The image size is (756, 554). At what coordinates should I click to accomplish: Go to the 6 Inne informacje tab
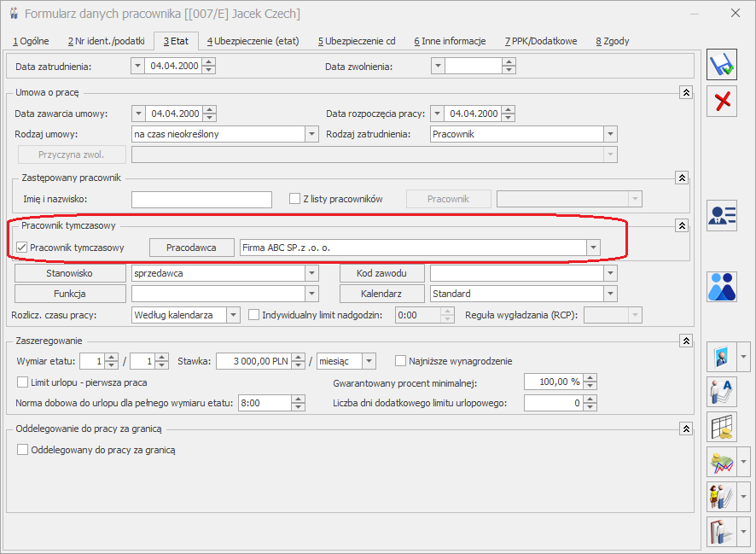pos(450,41)
